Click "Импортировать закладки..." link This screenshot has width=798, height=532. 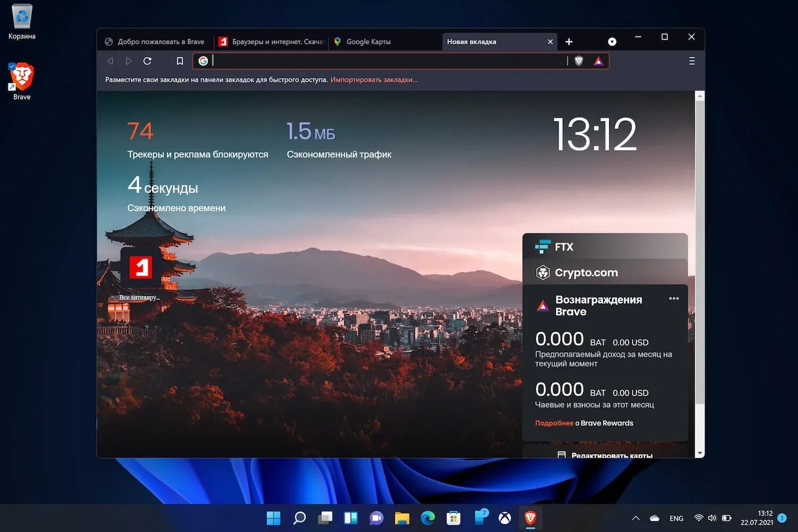(374, 80)
